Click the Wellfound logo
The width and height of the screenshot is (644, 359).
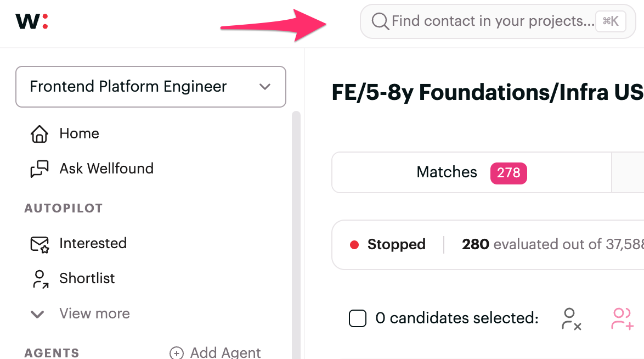point(32,22)
